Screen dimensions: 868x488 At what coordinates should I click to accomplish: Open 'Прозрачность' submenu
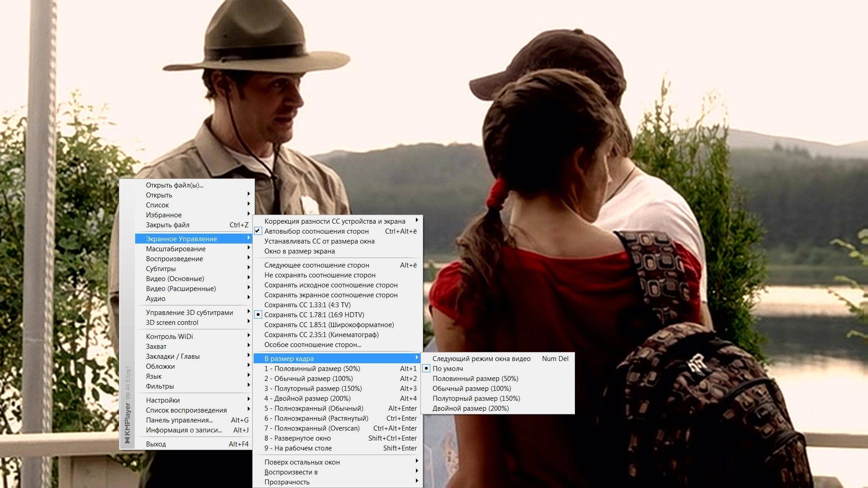(337, 482)
